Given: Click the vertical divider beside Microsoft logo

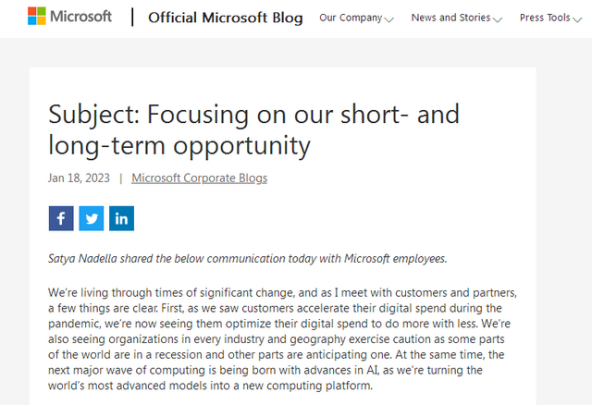Looking at the screenshot, I should pos(132,17).
